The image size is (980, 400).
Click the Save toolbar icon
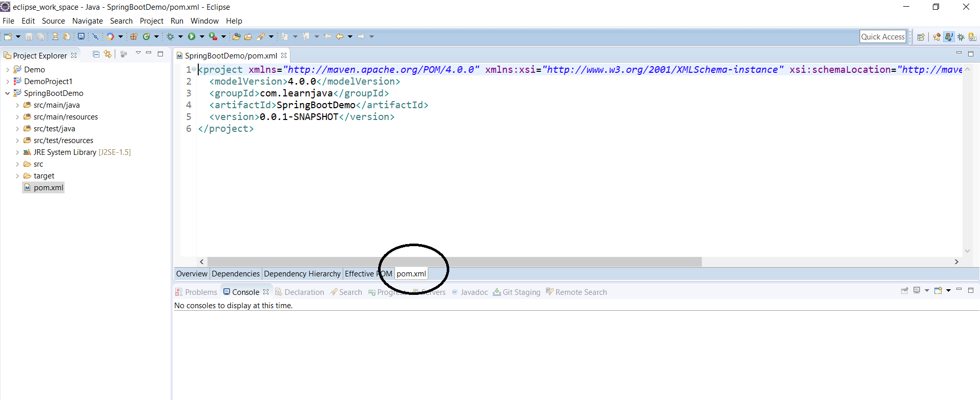coord(29,36)
